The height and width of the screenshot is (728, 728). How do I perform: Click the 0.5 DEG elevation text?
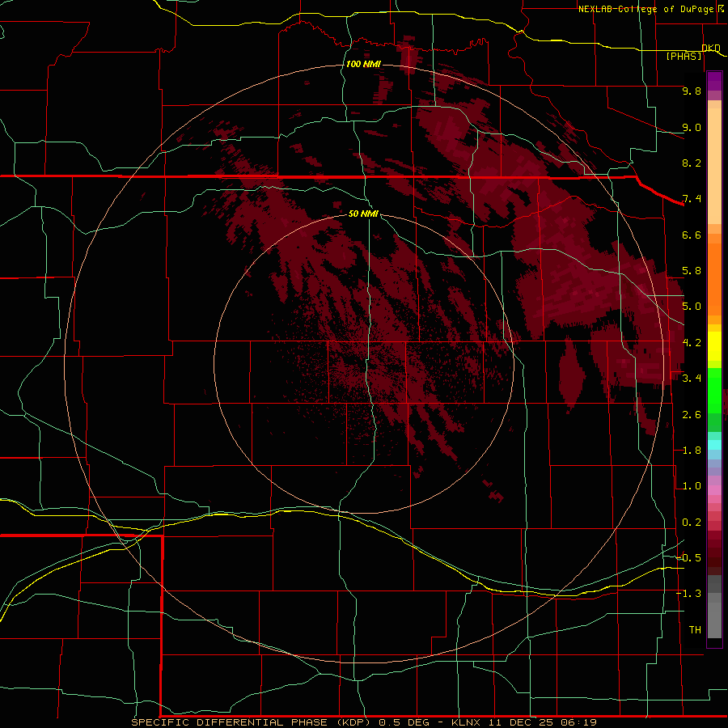pos(404,722)
